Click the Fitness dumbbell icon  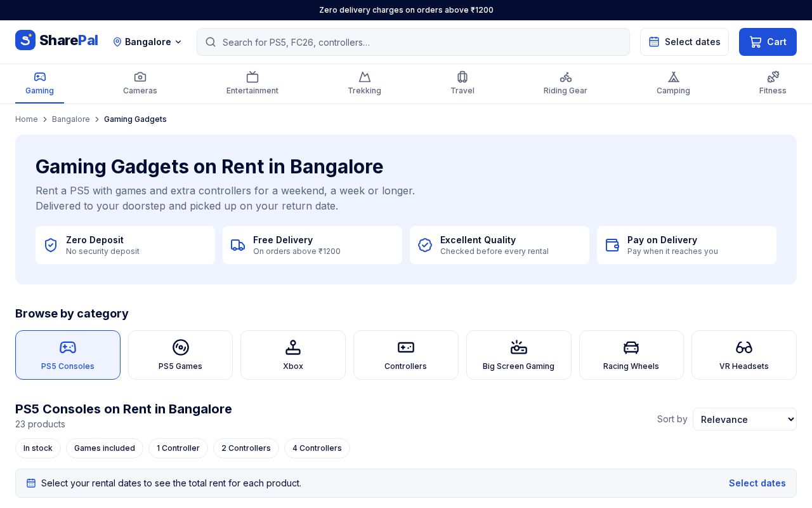tap(773, 77)
